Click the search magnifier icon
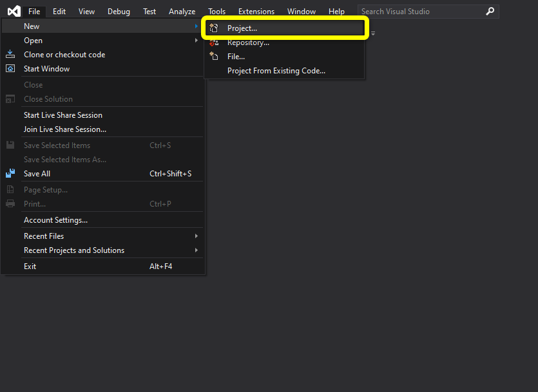 490,11
